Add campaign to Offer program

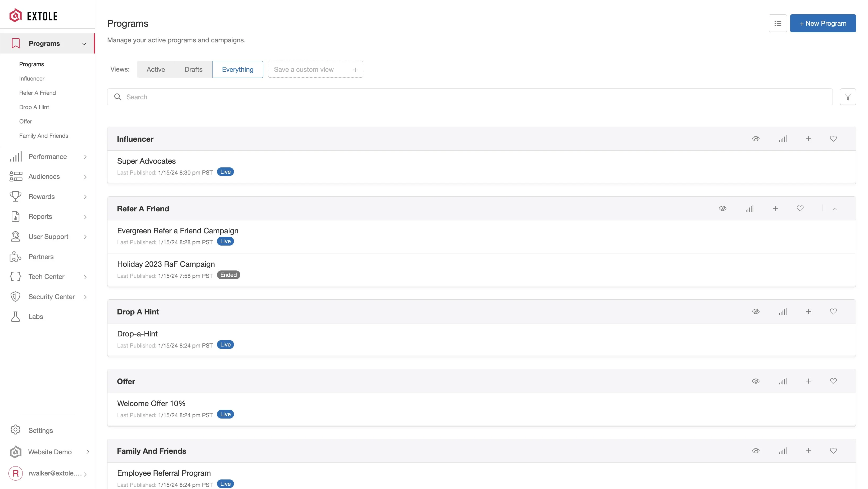[808, 381]
